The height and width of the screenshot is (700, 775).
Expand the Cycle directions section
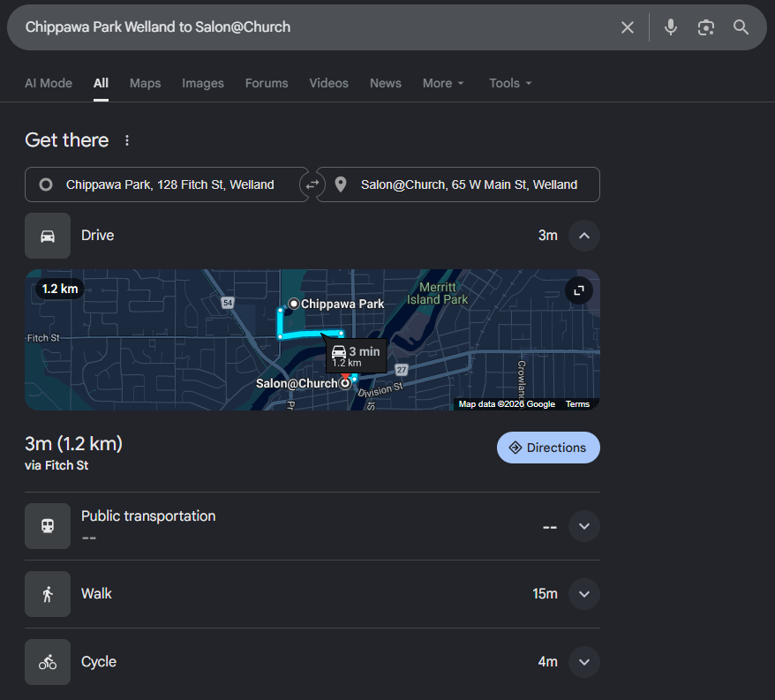[x=584, y=662]
